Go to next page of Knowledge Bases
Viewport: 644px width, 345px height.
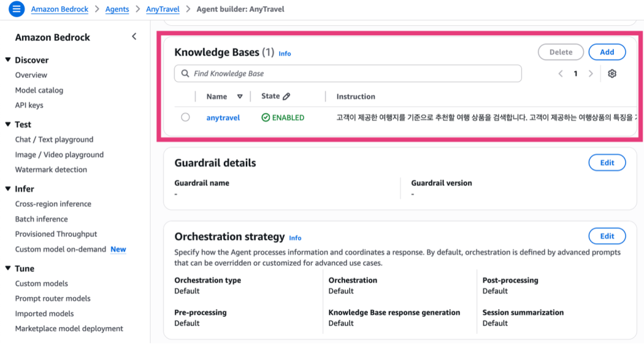[590, 74]
